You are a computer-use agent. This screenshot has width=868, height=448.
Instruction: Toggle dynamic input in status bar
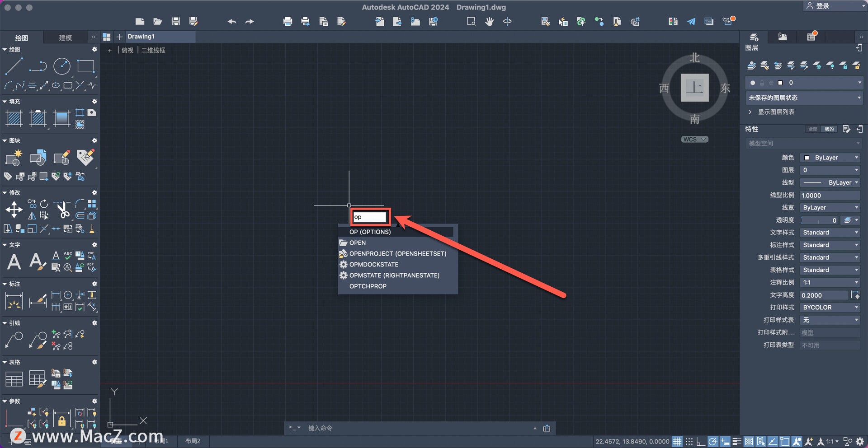click(725, 441)
